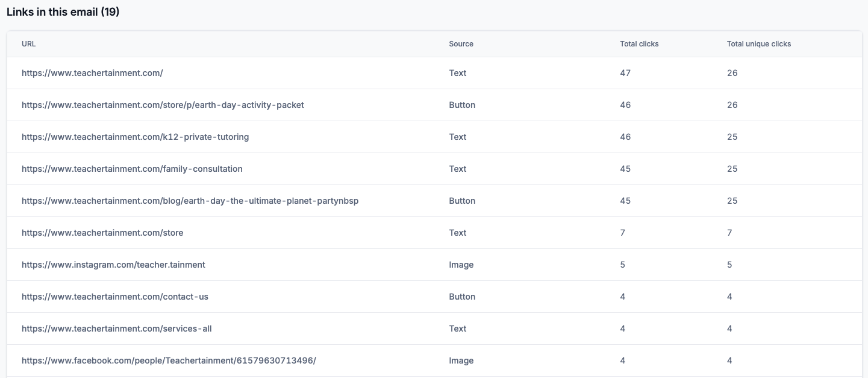
Task: Click the Instagram teacher.tainment URL
Action: pyautogui.click(x=113, y=265)
